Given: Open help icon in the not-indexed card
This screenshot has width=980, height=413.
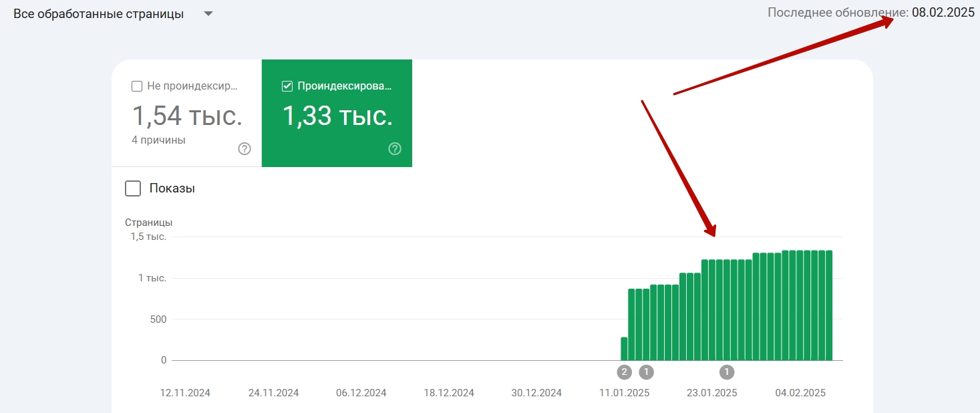Looking at the screenshot, I should pyautogui.click(x=244, y=149).
